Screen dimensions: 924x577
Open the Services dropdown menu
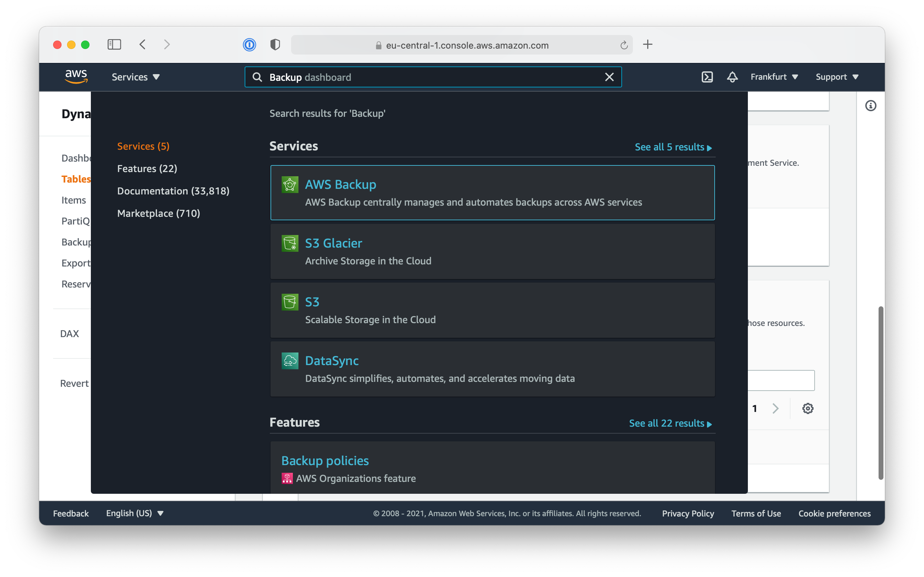click(x=135, y=77)
